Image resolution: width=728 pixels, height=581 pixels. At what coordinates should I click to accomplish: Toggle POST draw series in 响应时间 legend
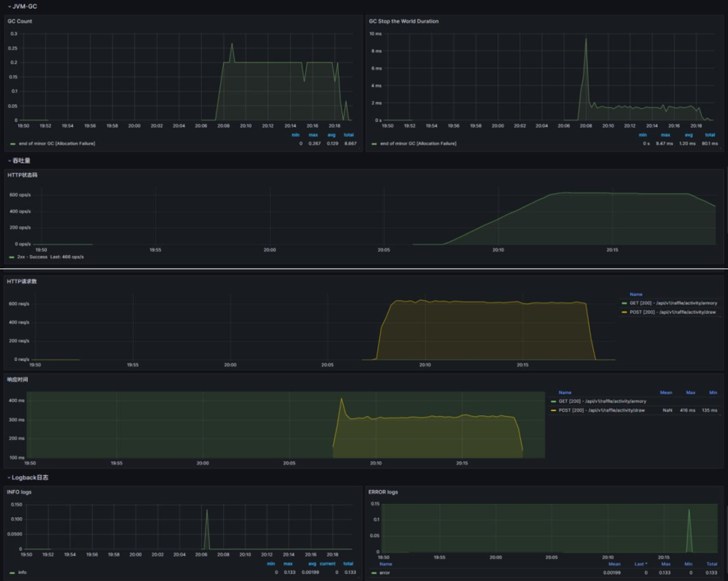tap(601, 410)
